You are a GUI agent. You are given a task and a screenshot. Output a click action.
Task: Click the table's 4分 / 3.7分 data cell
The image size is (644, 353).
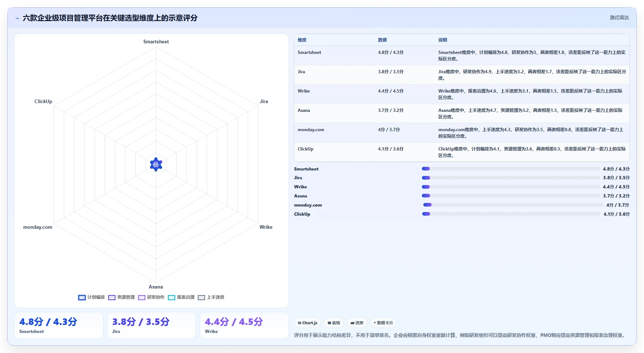coord(389,130)
